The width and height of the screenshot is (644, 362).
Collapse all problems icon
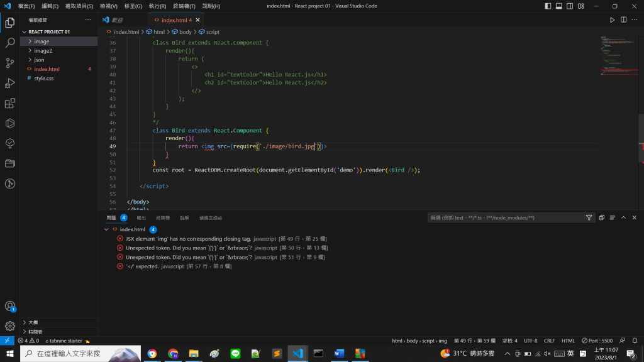[602, 217]
